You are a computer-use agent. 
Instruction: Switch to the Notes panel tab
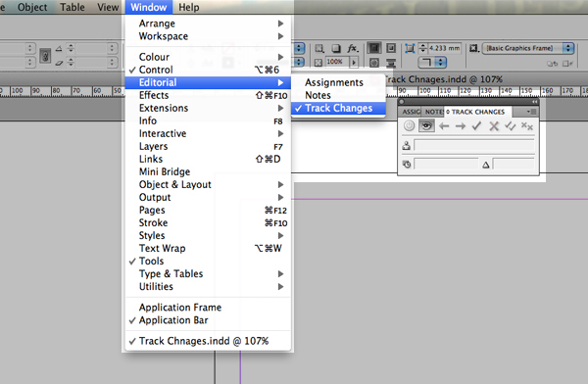433,112
